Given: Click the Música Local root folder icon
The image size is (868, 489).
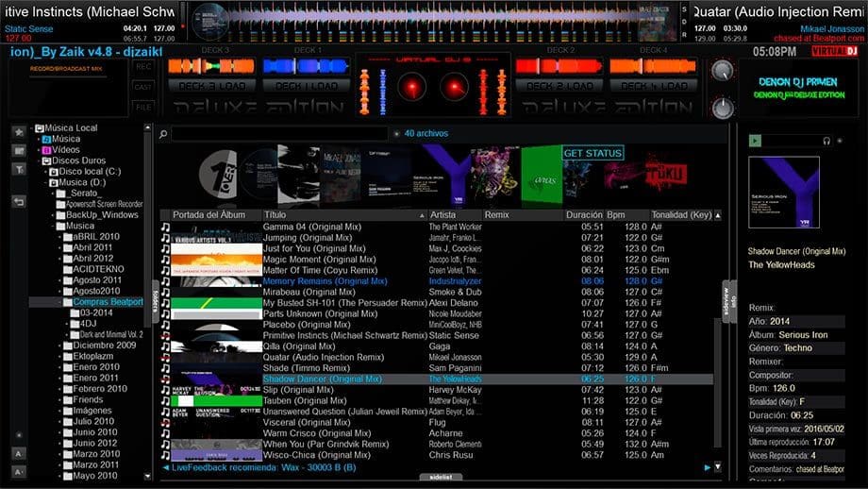Looking at the screenshot, I should tap(40, 128).
